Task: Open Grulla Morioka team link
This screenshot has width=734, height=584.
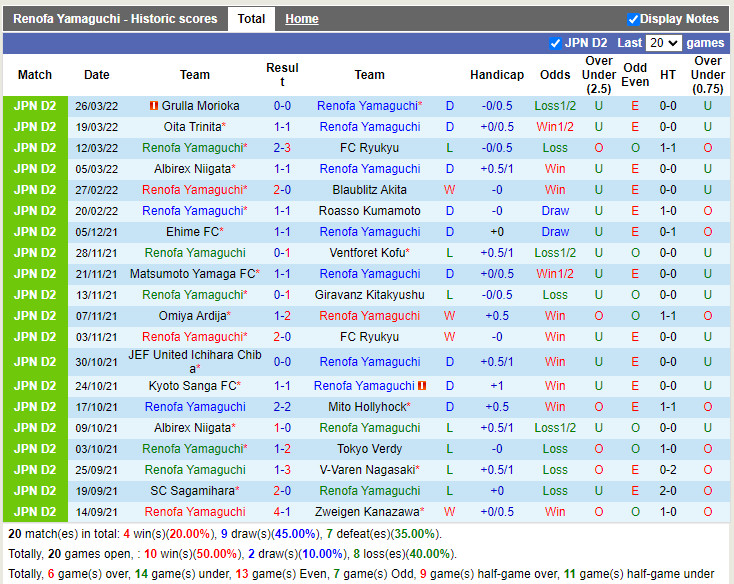Action: click(x=201, y=106)
